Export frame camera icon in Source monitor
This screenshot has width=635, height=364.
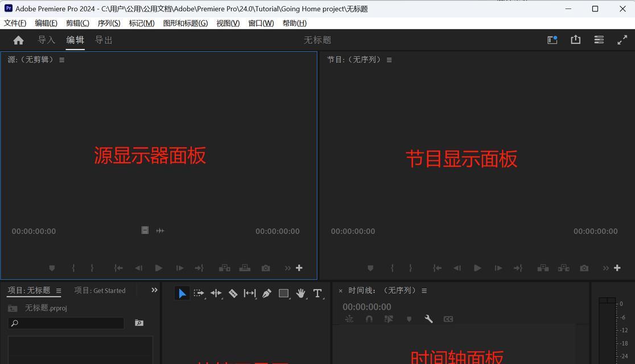click(x=266, y=268)
